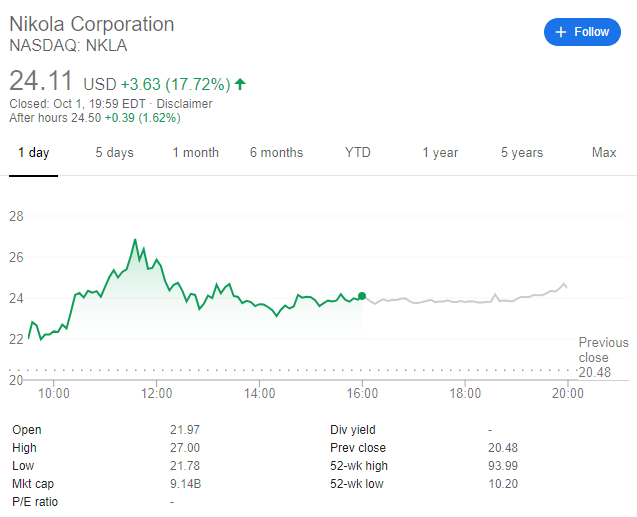View the 5 years chart range
637x517 pixels.
coord(522,153)
